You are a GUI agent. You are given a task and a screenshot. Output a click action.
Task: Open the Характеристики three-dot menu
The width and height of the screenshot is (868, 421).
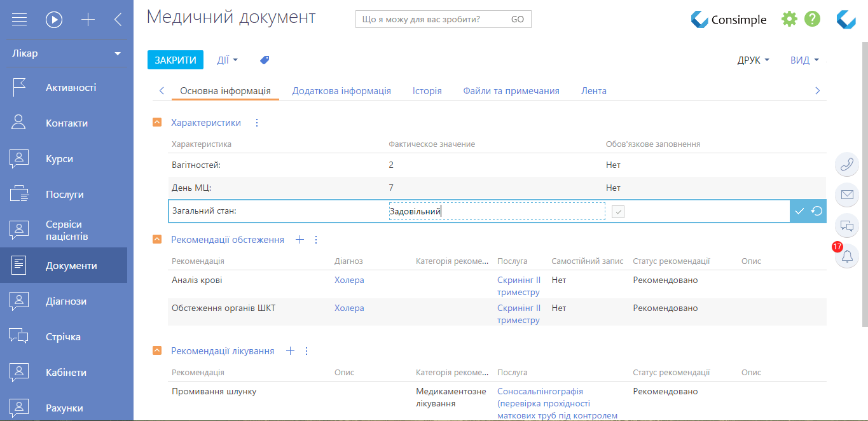(257, 123)
